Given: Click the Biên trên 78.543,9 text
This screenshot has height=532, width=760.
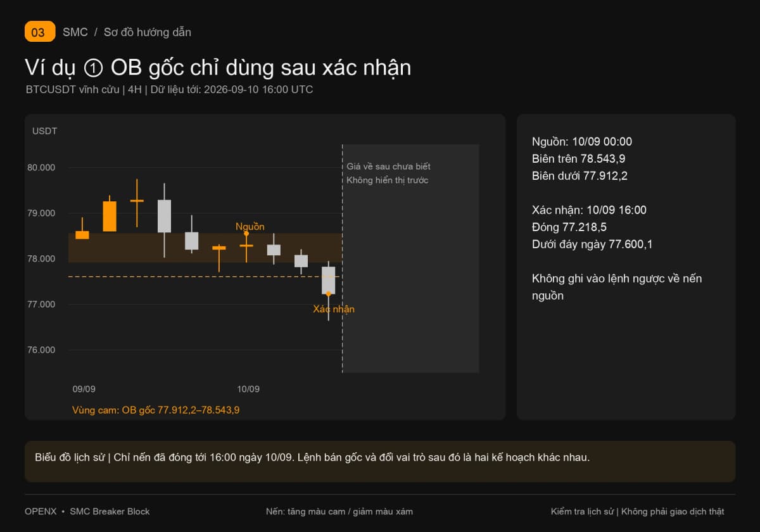Looking at the screenshot, I should [x=578, y=159].
